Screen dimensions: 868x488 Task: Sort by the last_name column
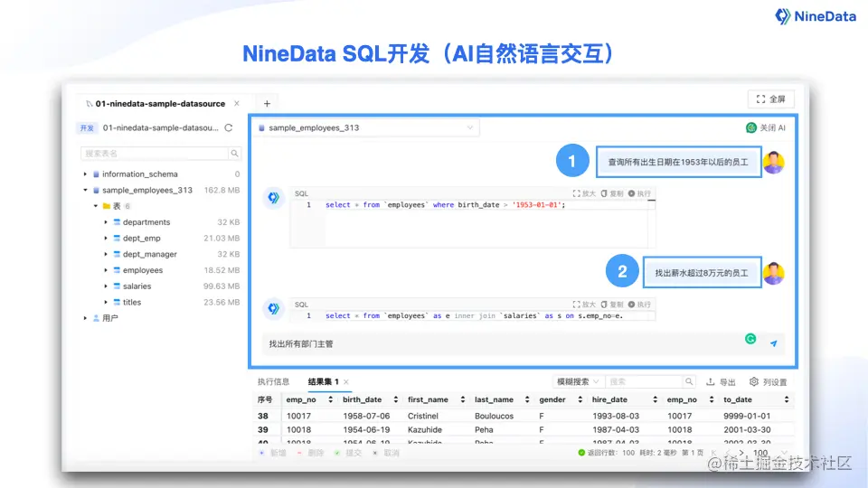coord(527,399)
